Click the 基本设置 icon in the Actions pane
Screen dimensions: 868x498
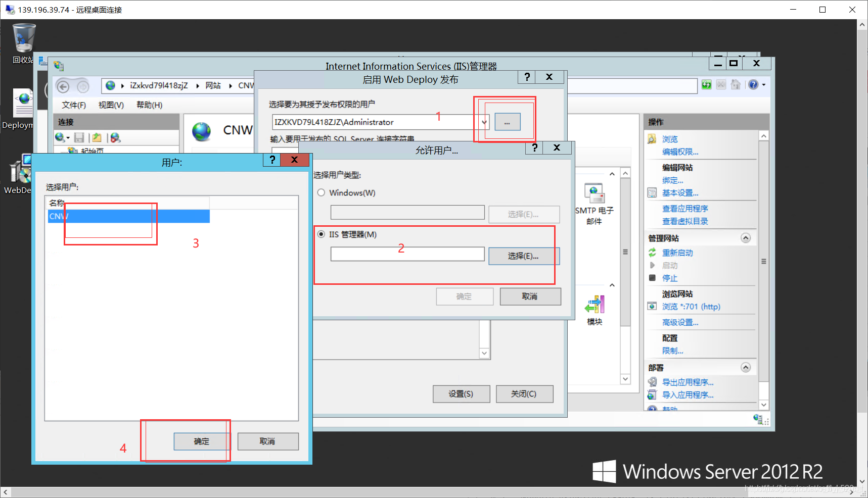pos(652,193)
